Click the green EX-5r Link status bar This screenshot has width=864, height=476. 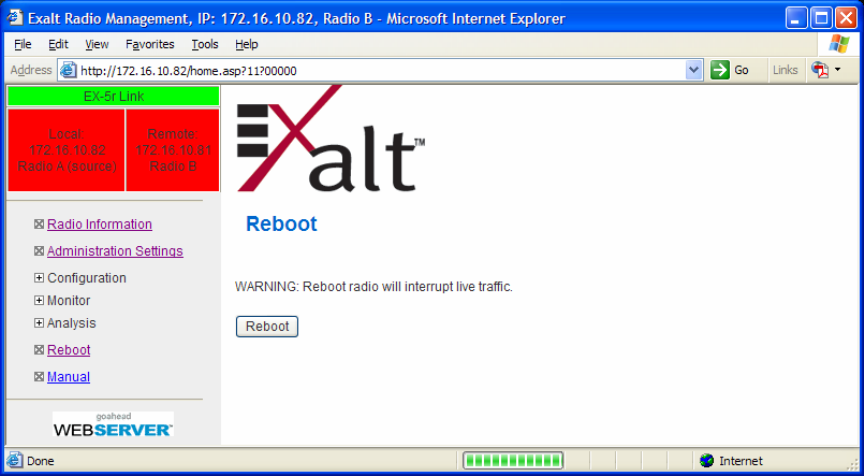(114, 96)
